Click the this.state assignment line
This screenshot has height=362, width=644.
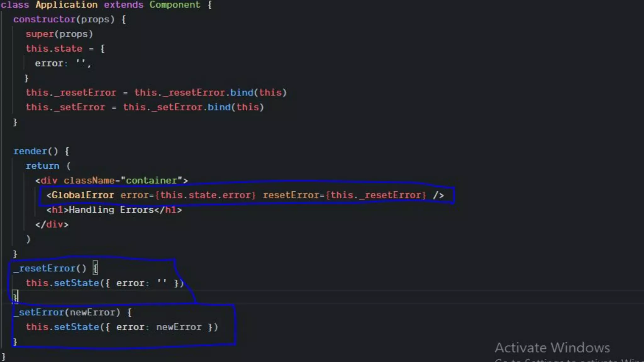54,49
